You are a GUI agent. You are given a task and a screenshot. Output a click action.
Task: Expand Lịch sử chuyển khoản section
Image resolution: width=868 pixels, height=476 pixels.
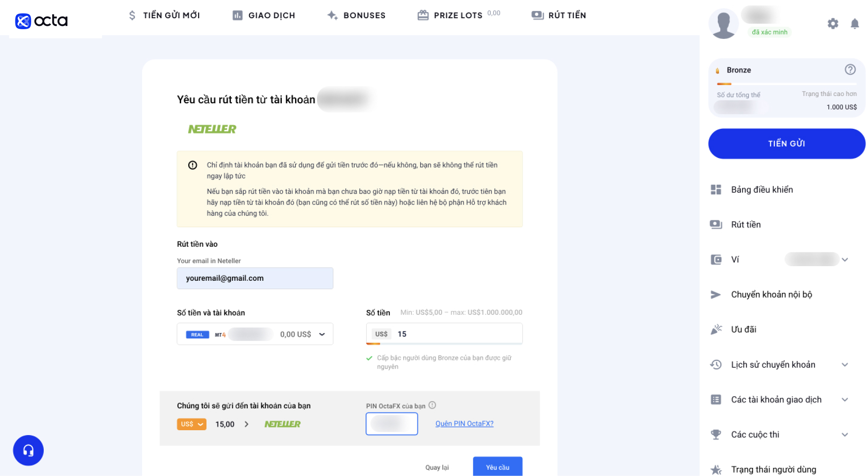pos(845,365)
